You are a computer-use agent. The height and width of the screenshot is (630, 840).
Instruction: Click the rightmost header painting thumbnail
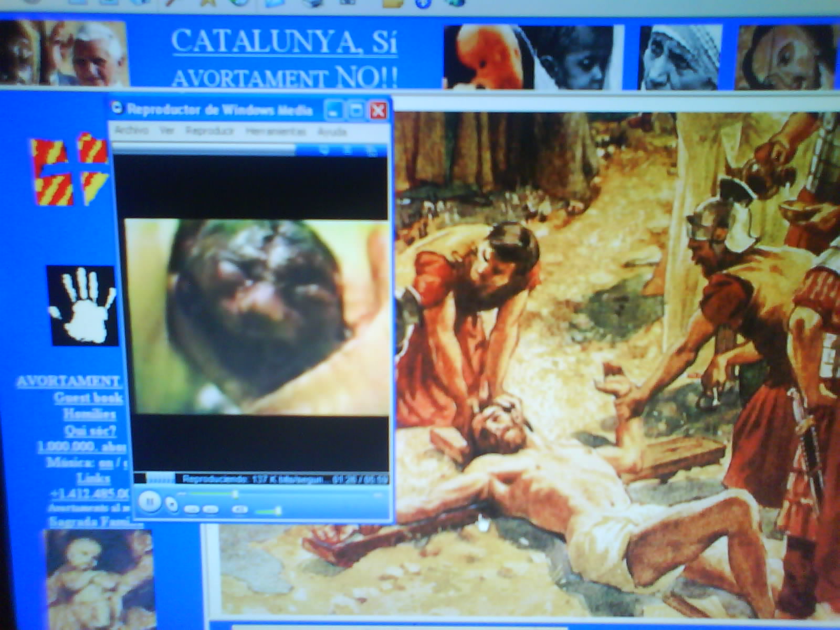786,57
